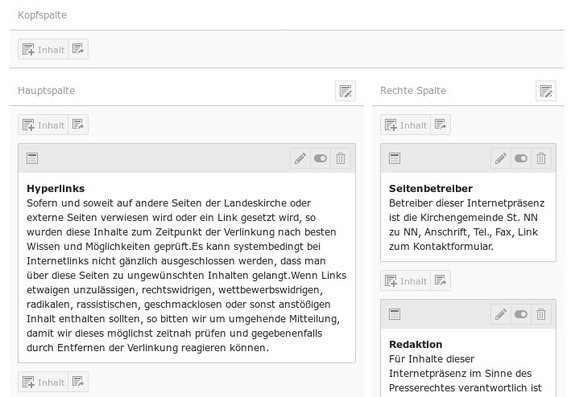The height and width of the screenshot is (397, 575).
Task: Toggle visibility of Seitenbetreiber element
Action: 521,158
